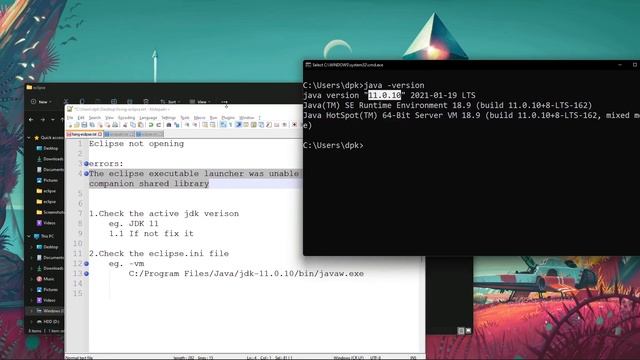Toggle the bookmark marker on line 3
640x360 pixels.
click(86, 164)
